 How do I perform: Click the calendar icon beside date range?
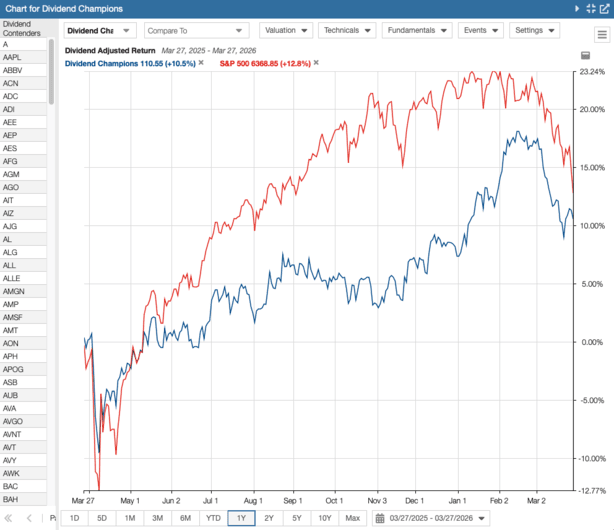tap(380, 518)
